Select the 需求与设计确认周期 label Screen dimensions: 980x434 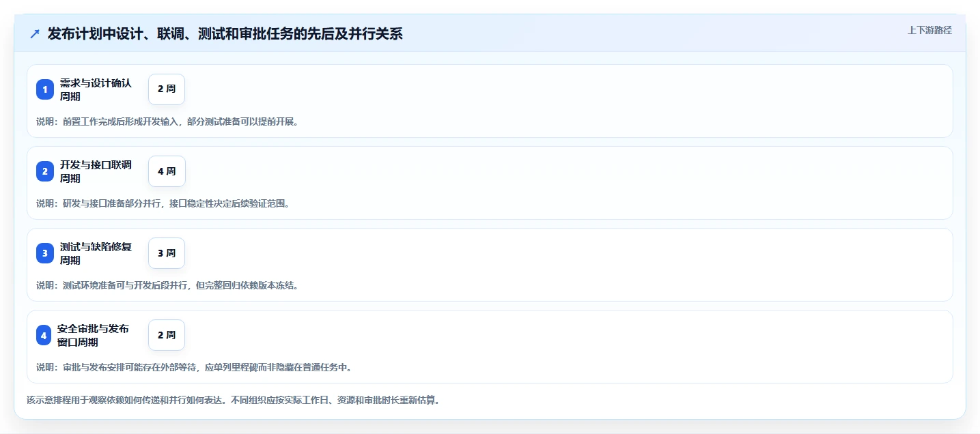click(x=96, y=89)
